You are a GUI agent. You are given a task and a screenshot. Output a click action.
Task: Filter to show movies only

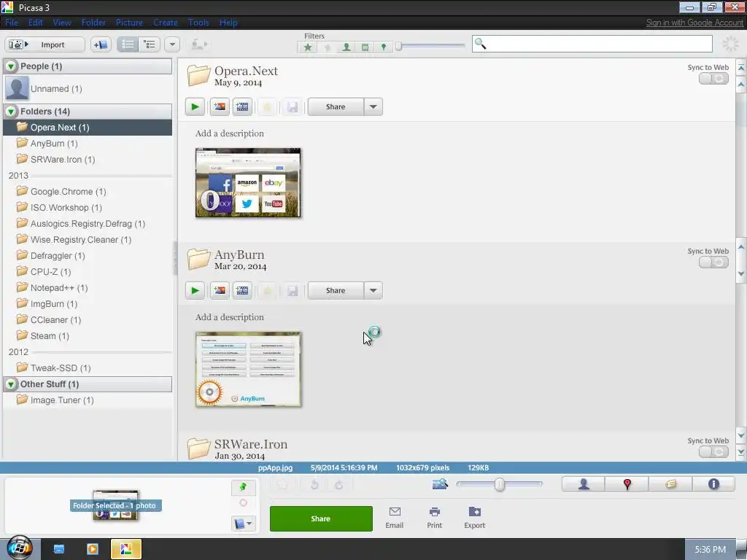(x=365, y=47)
